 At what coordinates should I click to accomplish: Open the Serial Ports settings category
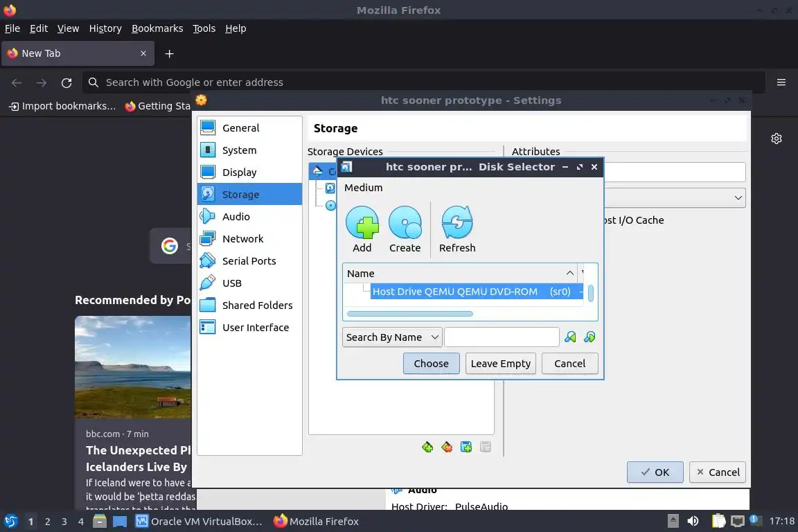[249, 260]
